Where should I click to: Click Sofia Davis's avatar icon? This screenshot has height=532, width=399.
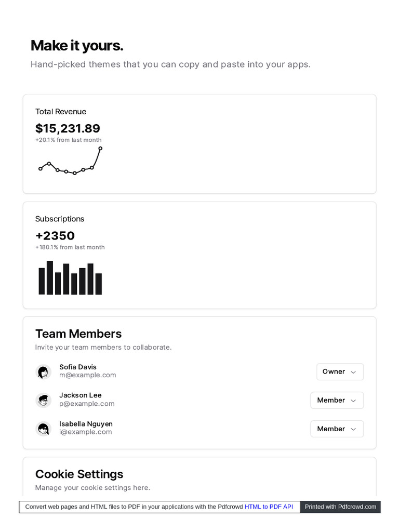[x=44, y=372]
